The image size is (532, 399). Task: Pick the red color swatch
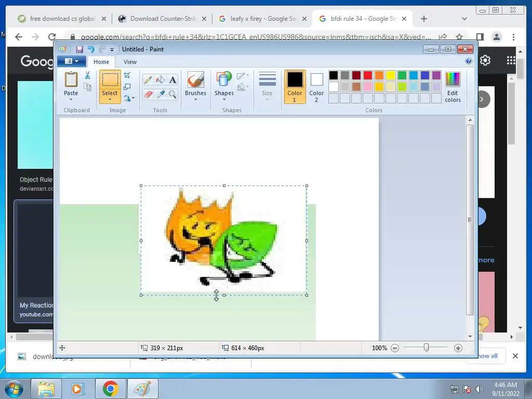368,75
